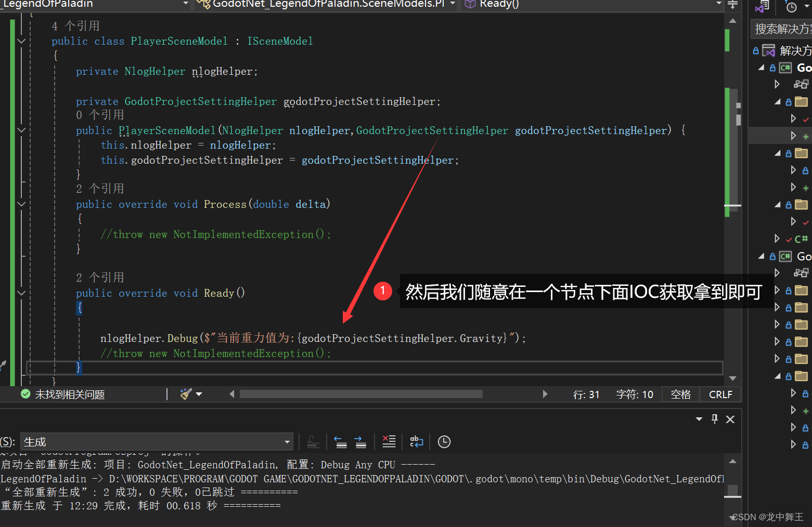
Task: Click the first C# project icon
Action: pos(785,68)
